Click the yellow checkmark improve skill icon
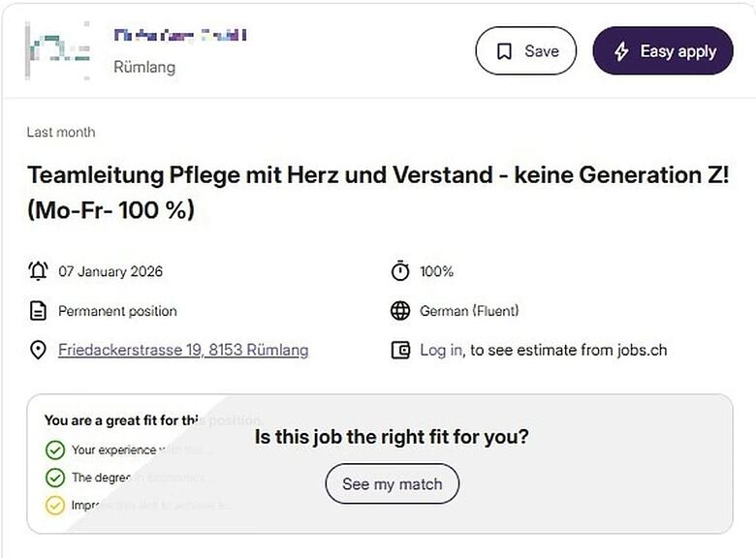The image size is (756, 558). 55,505
